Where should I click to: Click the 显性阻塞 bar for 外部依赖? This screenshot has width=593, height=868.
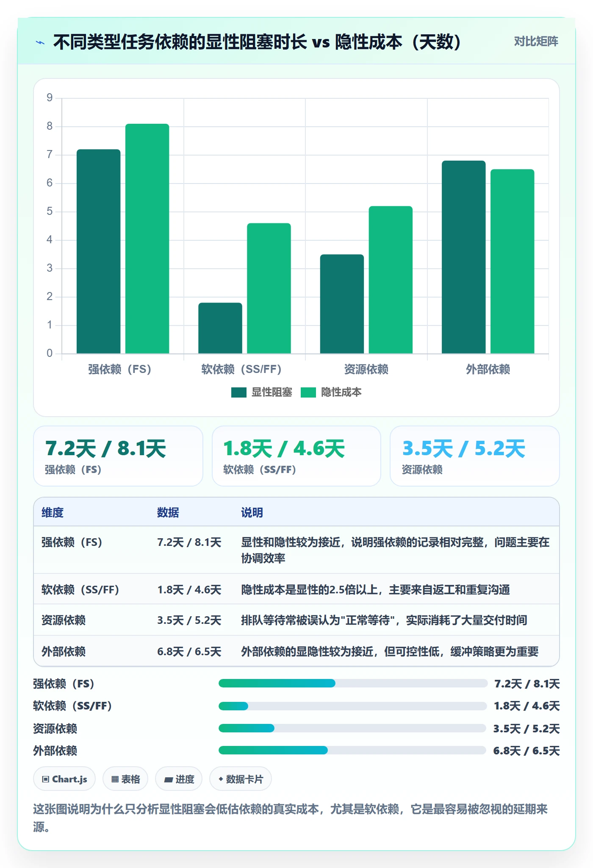464,257
